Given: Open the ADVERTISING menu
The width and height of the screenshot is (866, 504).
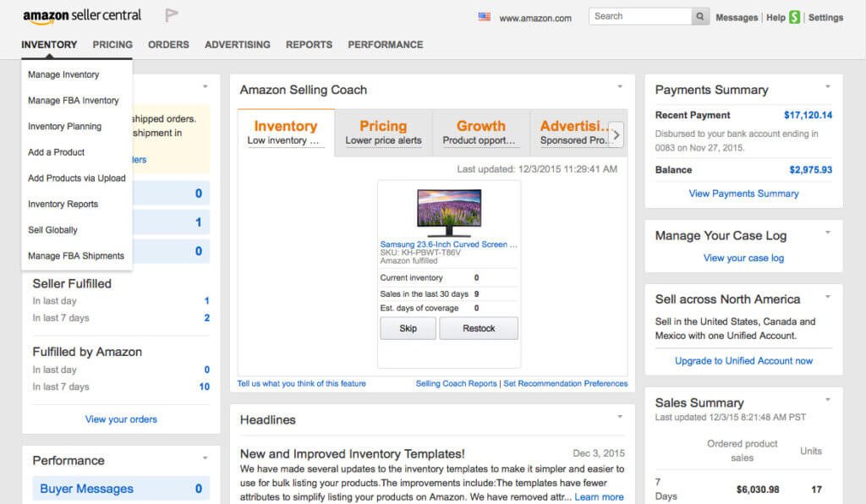Looking at the screenshot, I should 238,45.
